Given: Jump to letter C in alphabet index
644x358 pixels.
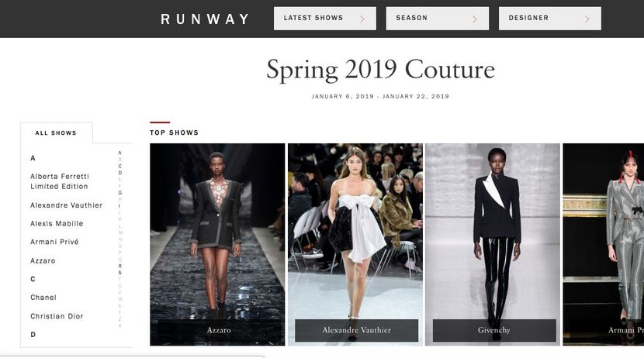Looking at the screenshot, I should (x=120, y=166).
